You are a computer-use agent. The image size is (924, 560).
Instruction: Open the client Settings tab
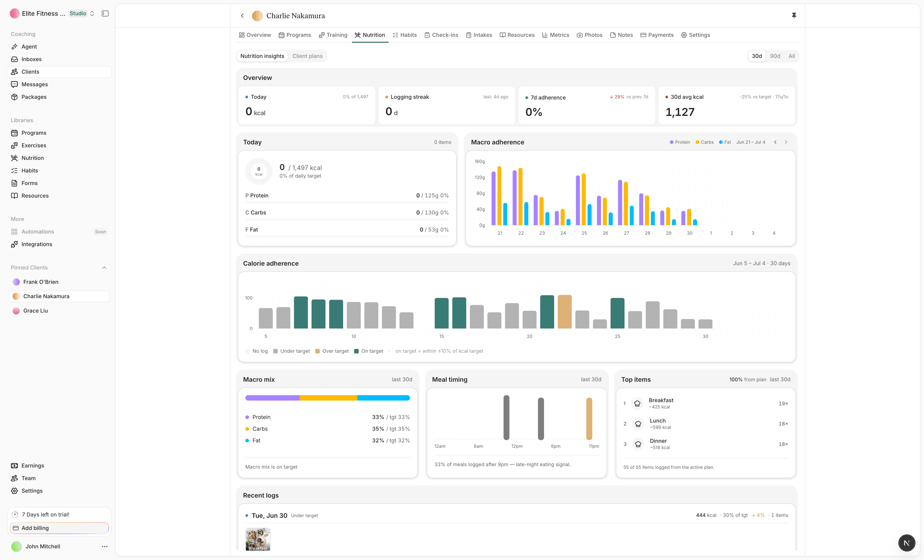click(696, 35)
